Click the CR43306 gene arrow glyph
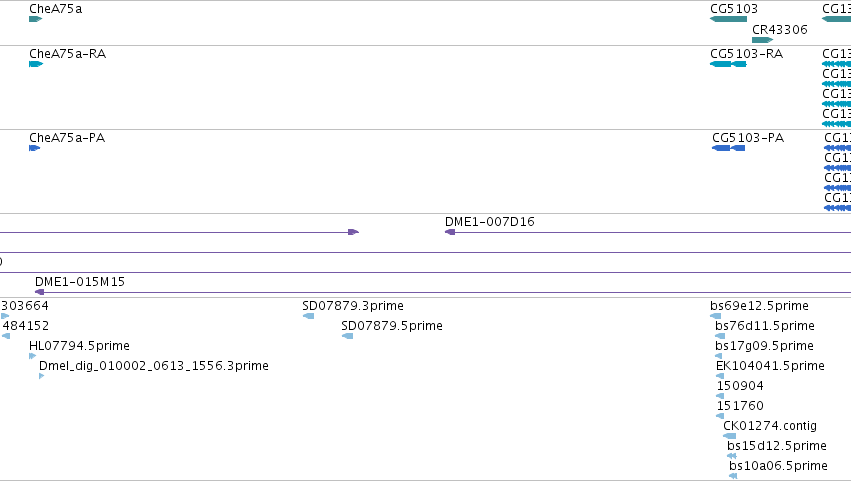Viewport: 851px width, 481px height. pos(763,40)
